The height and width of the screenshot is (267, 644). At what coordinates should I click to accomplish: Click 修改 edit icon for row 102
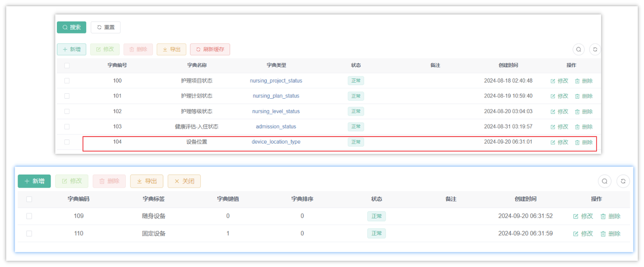pos(559,111)
